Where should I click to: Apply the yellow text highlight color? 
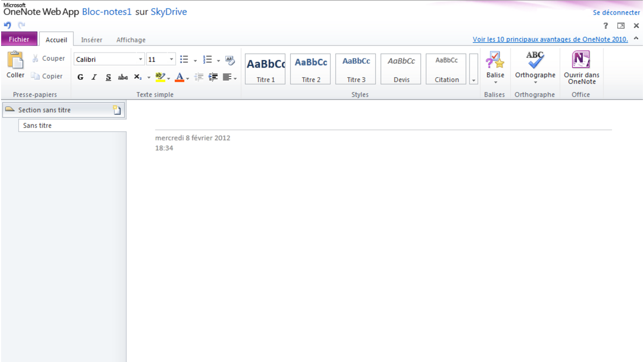[x=159, y=77]
